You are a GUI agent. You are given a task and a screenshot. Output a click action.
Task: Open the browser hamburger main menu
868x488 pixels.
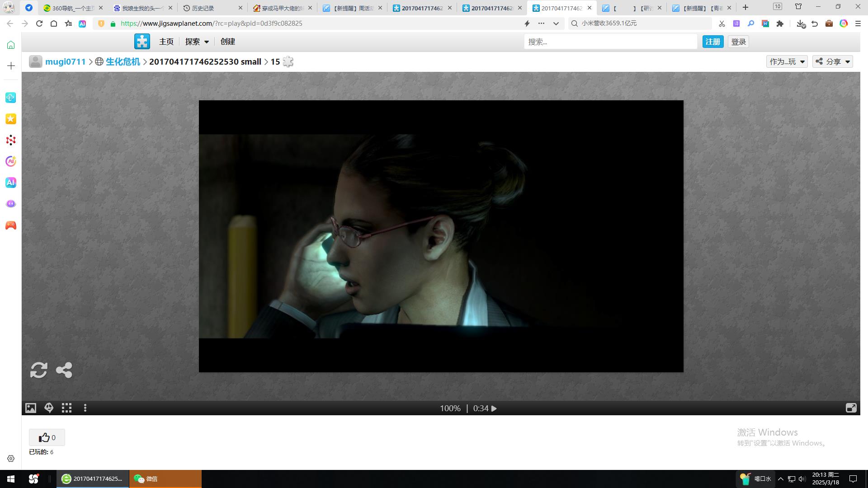pos(858,23)
